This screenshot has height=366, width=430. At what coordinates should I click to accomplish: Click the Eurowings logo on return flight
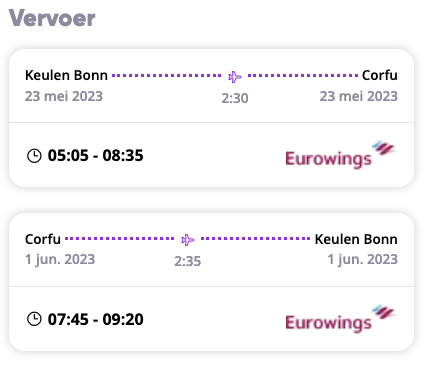pyautogui.click(x=340, y=319)
